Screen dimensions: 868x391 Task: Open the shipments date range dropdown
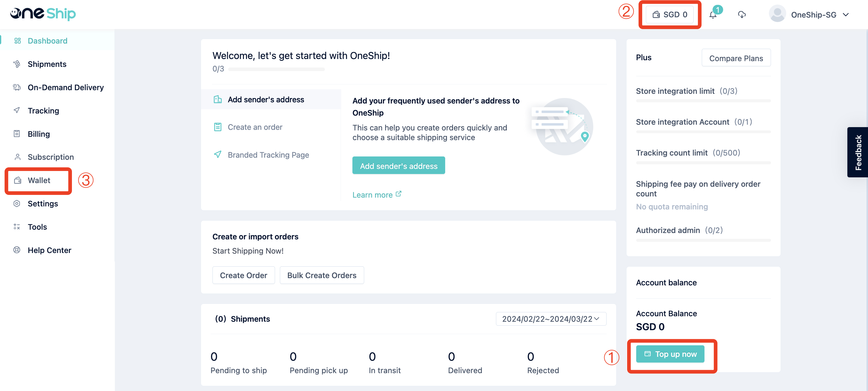[551, 319]
